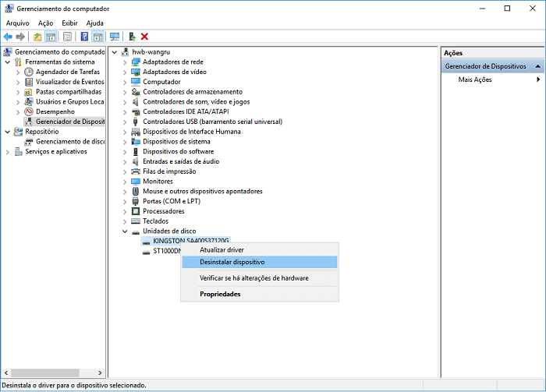The width and height of the screenshot is (546, 392).
Task: Toggle the Show/Hide action pane toolbar icon
Action: (97, 37)
